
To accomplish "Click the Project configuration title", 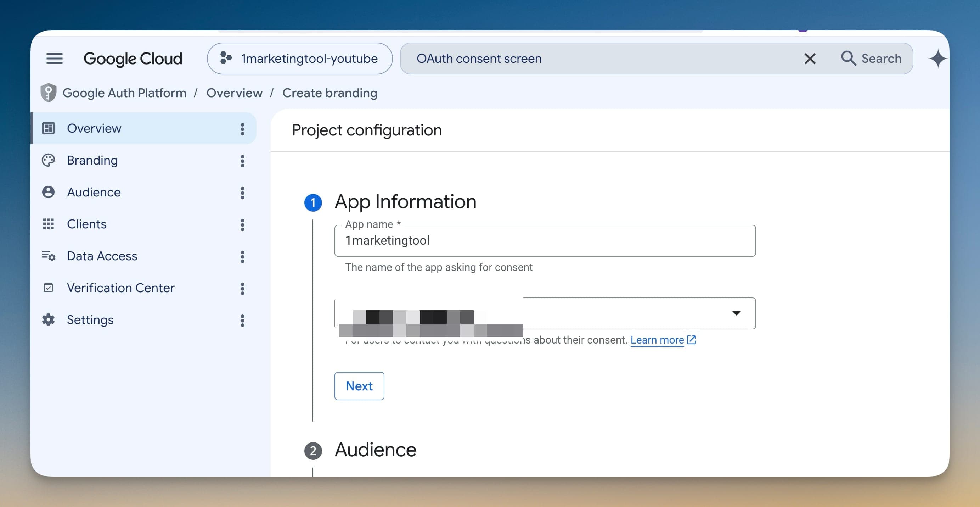I will [x=367, y=130].
